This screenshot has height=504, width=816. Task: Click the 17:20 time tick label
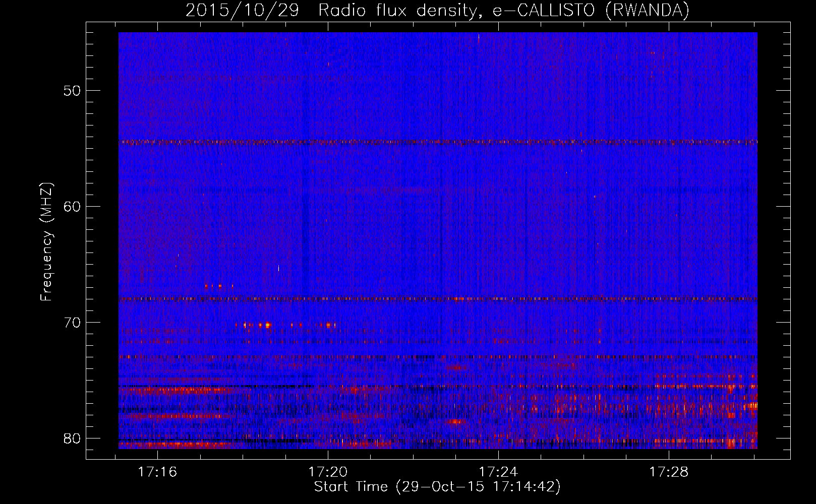pyautogui.click(x=328, y=472)
